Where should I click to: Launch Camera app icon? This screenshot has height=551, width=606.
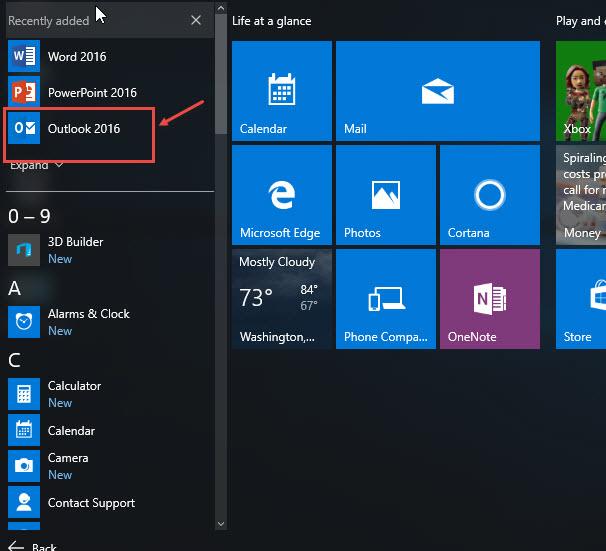(24, 466)
